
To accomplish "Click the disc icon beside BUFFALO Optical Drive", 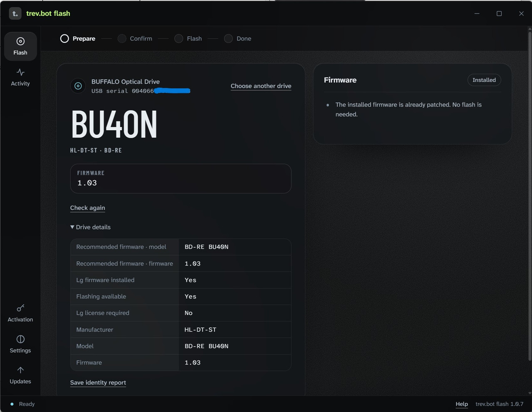I will 78,86.
